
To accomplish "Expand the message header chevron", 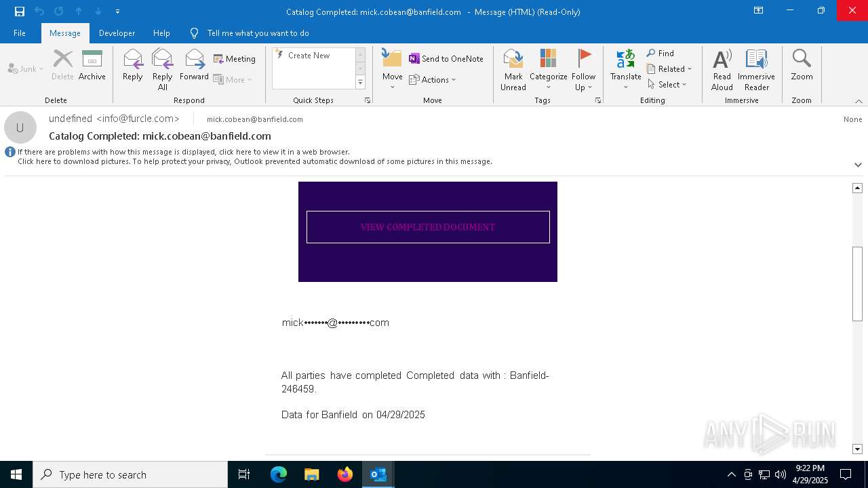I will (858, 165).
